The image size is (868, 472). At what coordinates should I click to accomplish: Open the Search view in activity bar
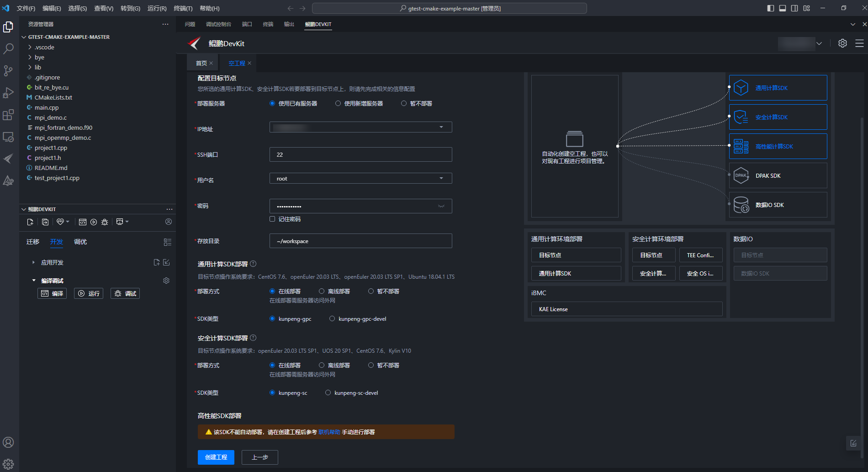[x=8, y=49]
